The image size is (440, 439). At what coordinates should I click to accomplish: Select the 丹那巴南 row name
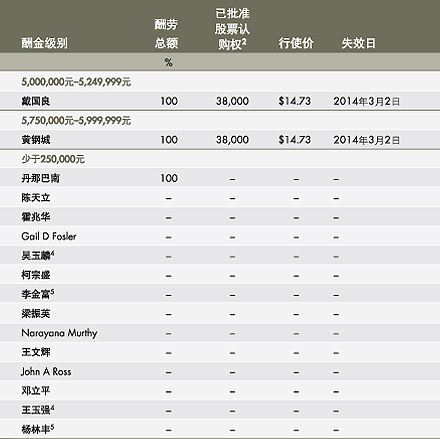point(41,178)
